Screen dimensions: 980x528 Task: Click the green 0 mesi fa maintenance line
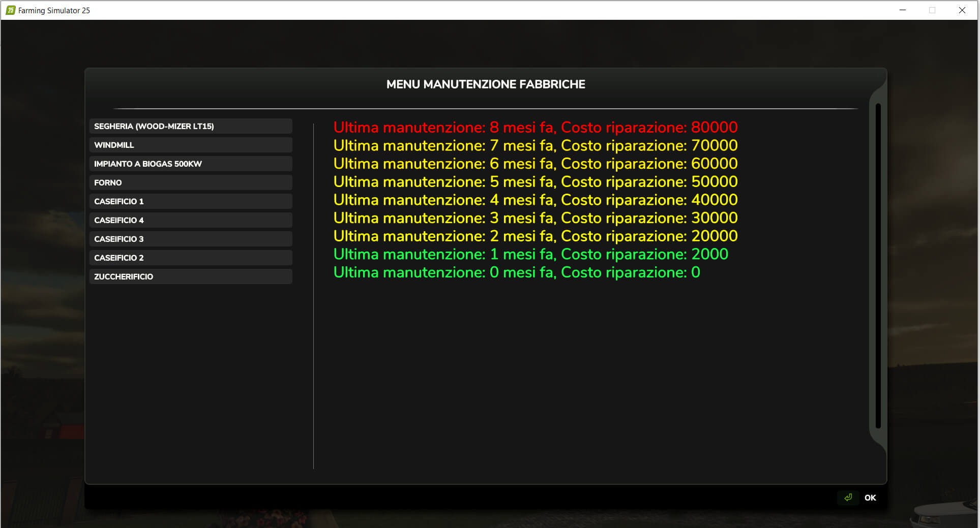pyautogui.click(x=516, y=272)
